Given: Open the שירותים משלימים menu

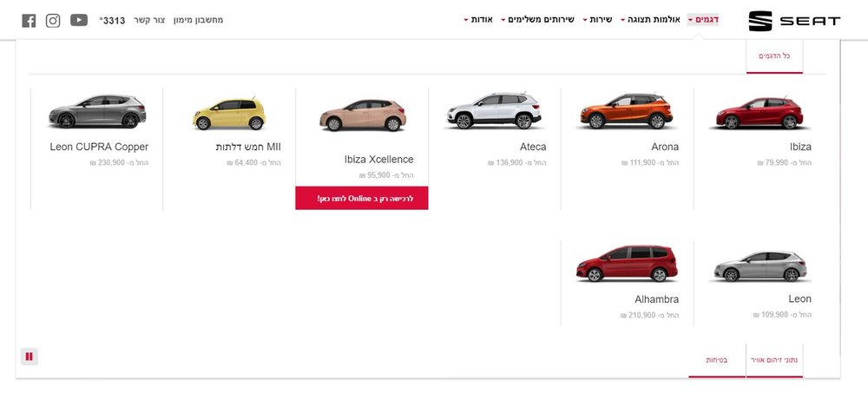Looking at the screenshot, I should tap(537, 20).
